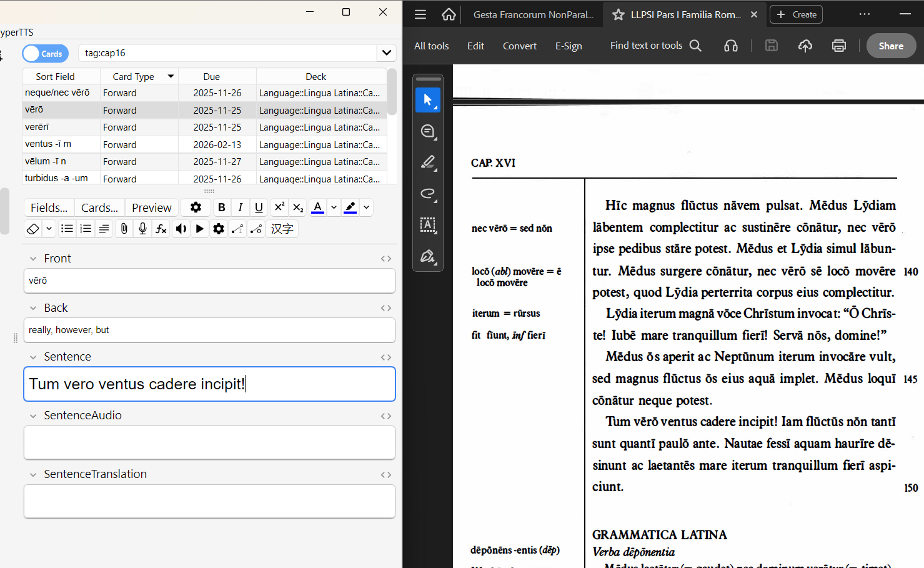Toggle the Cards/Notes switch
Screen dimensions: 924x568
coord(45,54)
